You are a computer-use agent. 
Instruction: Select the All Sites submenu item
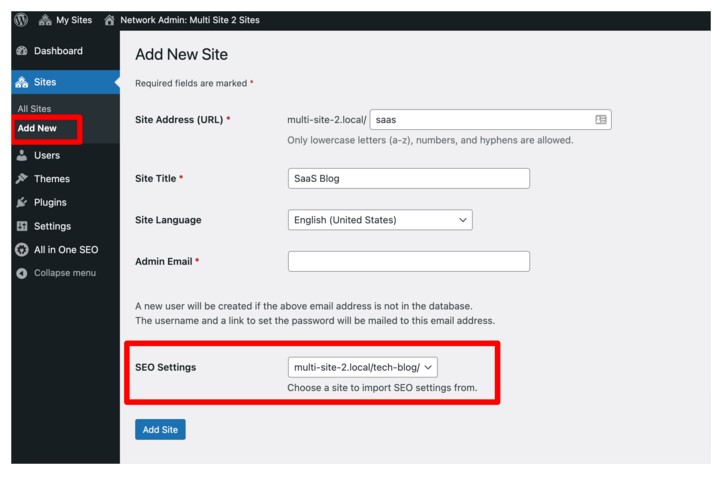pyautogui.click(x=34, y=109)
